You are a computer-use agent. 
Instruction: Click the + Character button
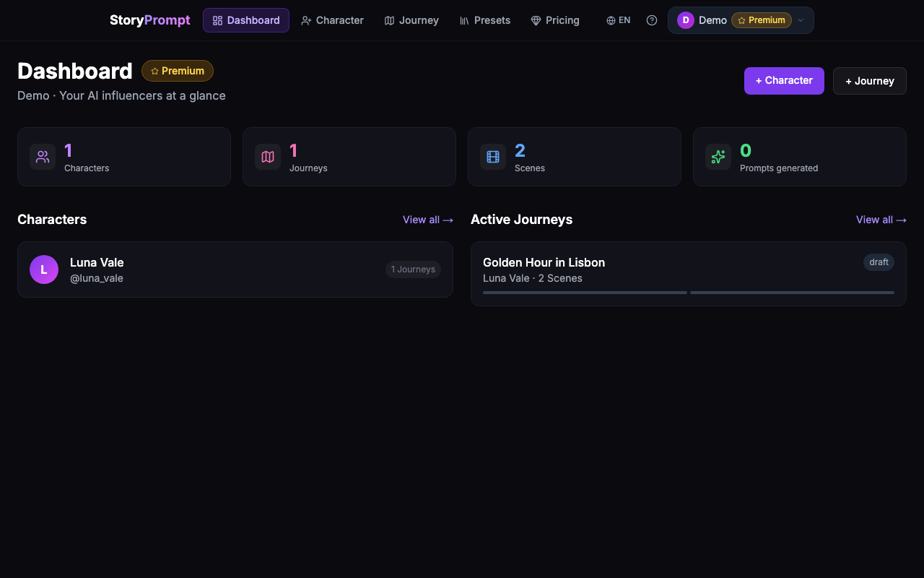click(x=784, y=81)
